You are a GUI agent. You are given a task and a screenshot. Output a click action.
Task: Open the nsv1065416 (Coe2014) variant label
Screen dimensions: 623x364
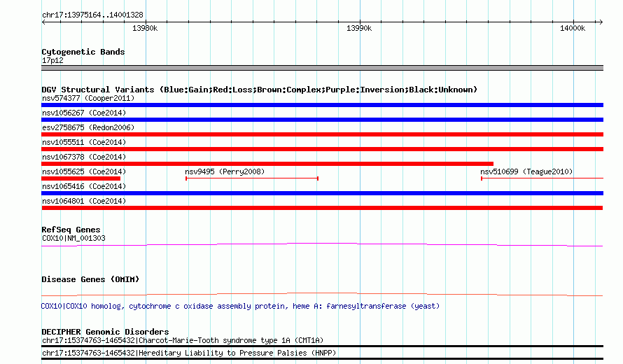point(84,186)
